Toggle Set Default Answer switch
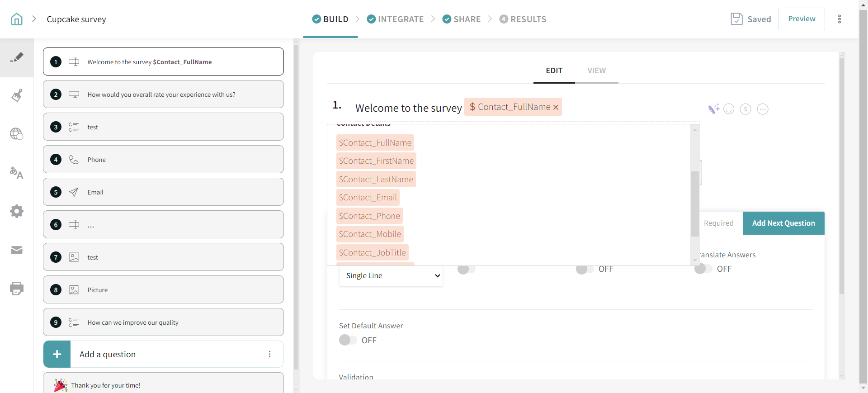 [348, 340]
